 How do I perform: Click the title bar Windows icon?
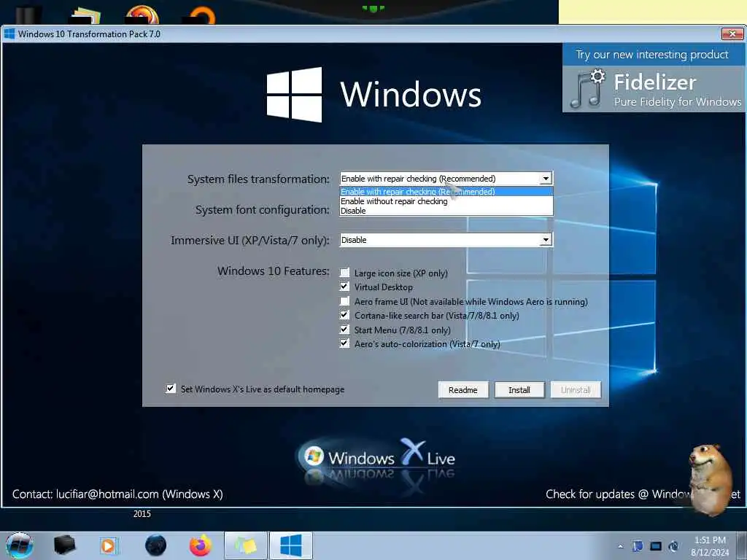(x=9, y=34)
